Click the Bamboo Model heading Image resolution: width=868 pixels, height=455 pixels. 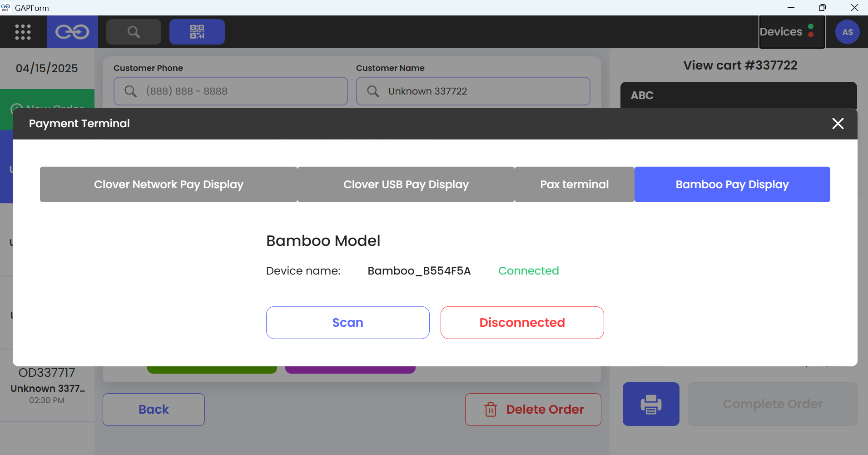323,241
